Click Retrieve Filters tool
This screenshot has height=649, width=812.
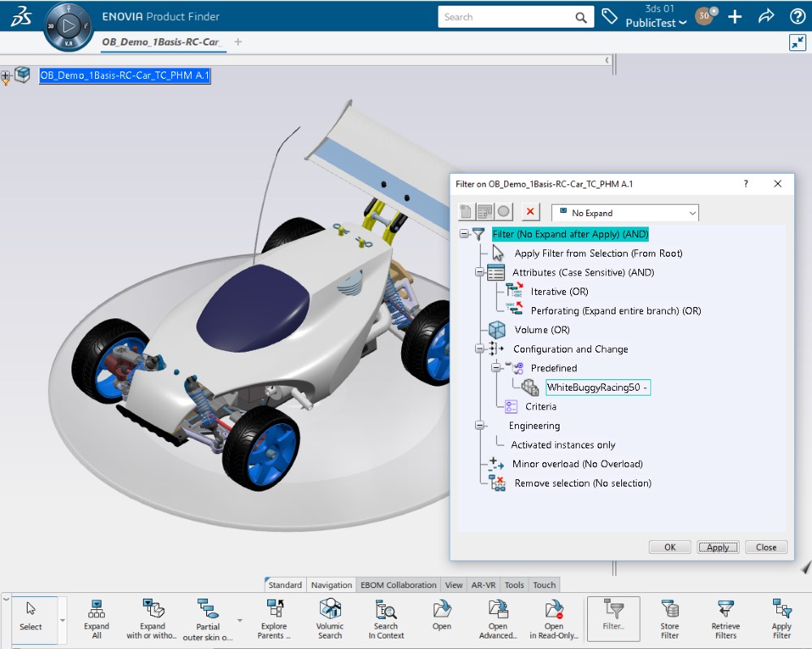725,620
